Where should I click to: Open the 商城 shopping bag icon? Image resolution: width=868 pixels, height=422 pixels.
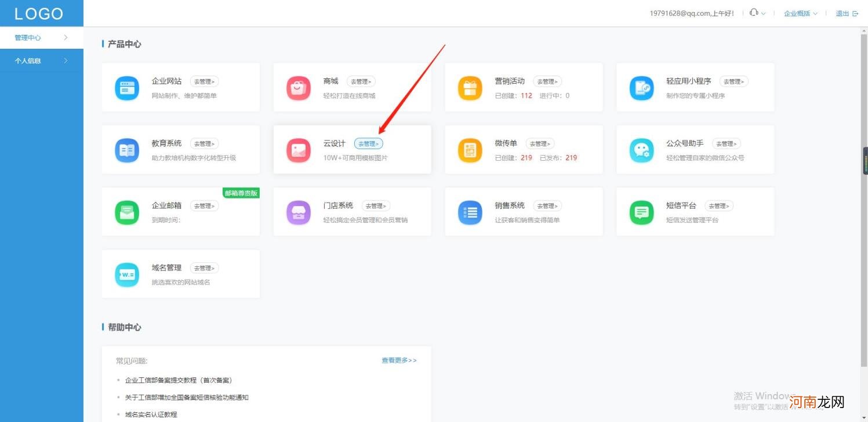[299, 88]
